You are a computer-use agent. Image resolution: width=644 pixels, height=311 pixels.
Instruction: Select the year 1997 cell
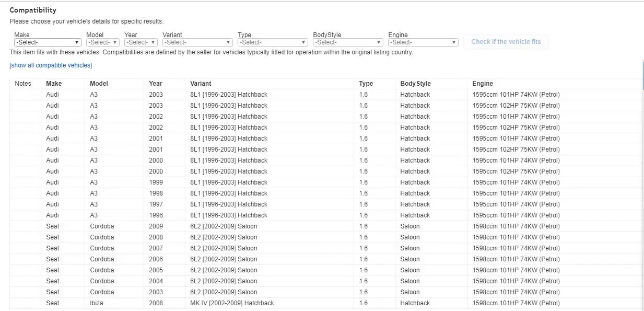point(156,204)
